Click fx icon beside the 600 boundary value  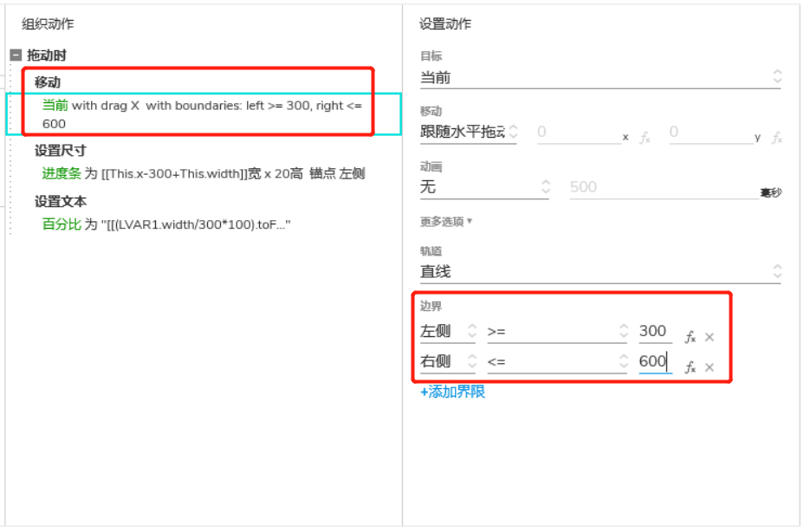(691, 367)
